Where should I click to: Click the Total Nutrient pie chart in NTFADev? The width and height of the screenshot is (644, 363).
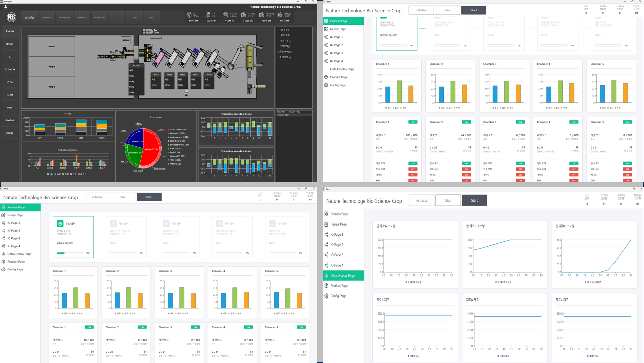[143, 149]
